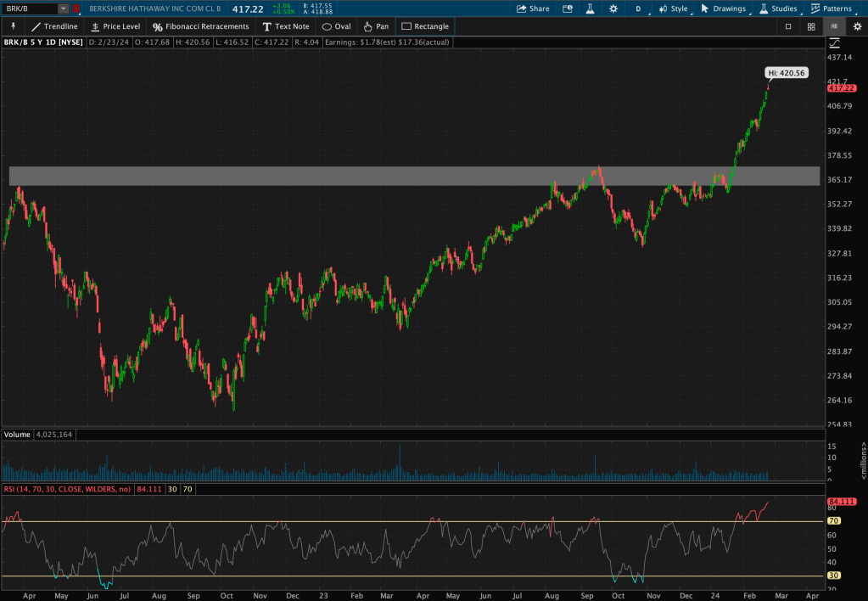The width and height of the screenshot is (868, 601).
Task: Open the Patterns menu
Action: pos(832,8)
